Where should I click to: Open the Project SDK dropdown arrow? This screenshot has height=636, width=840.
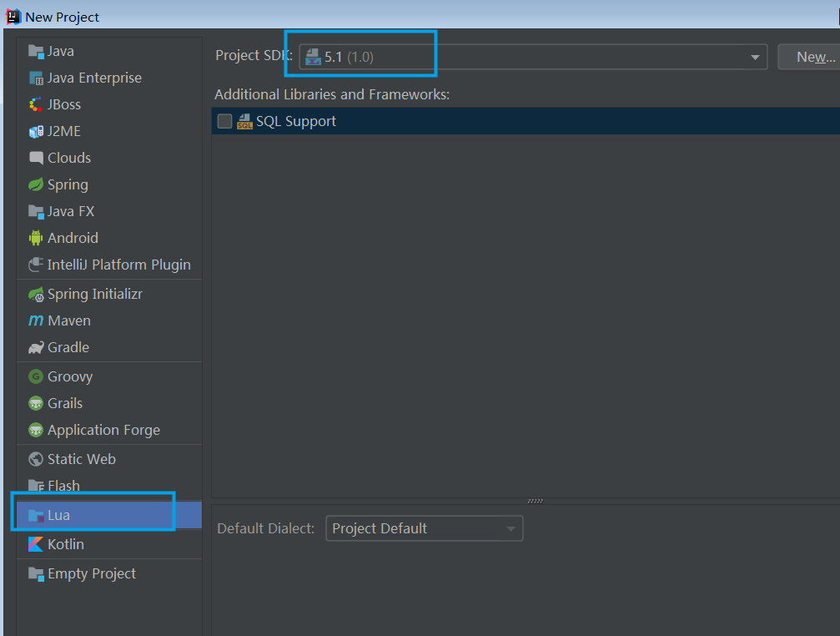click(x=755, y=58)
